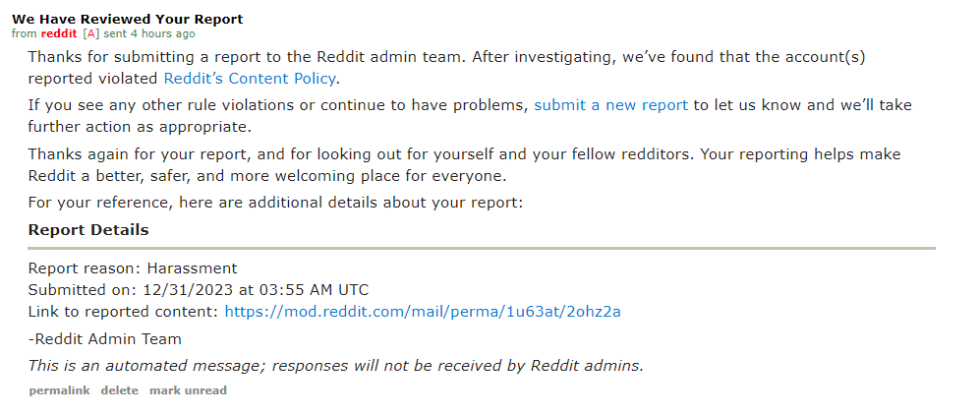Click the "Link to reported content:" label
The width and height of the screenshot is (980, 416).
pyautogui.click(x=124, y=312)
